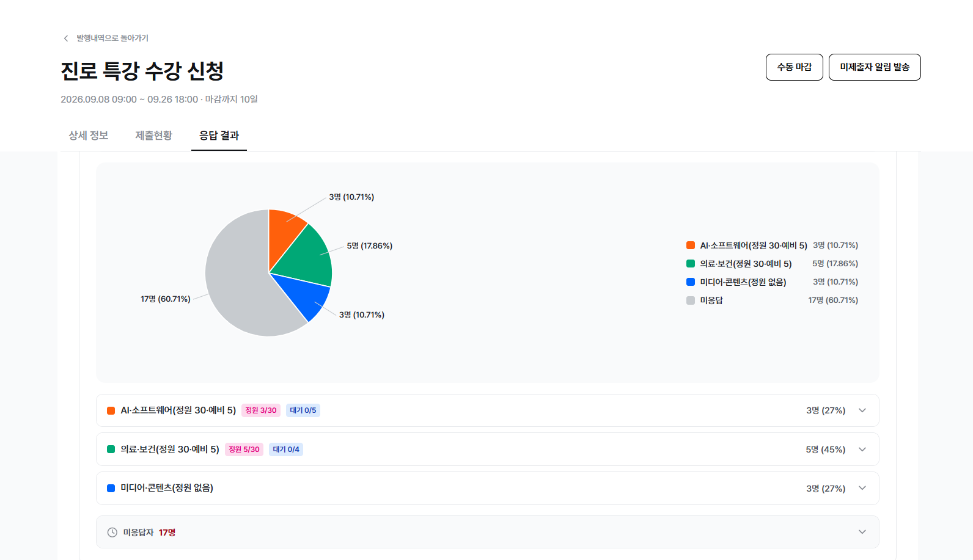Screen dimensions: 973x560
Task: Click the 수동 마감 button
Action: pos(795,67)
